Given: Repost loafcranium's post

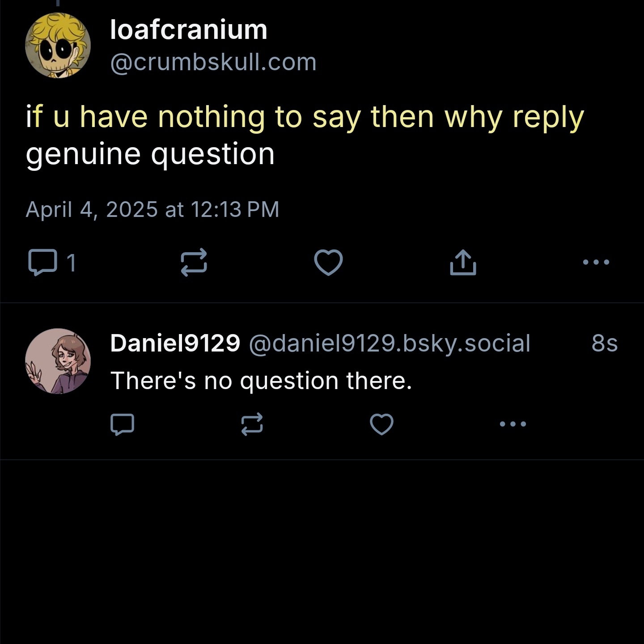Looking at the screenshot, I should pyautogui.click(x=194, y=262).
